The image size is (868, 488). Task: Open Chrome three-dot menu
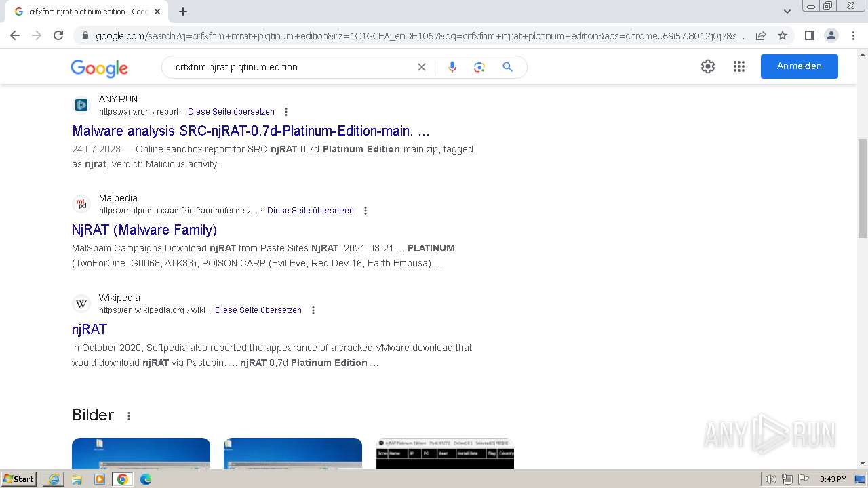pyautogui.click(x=853, y=35)
